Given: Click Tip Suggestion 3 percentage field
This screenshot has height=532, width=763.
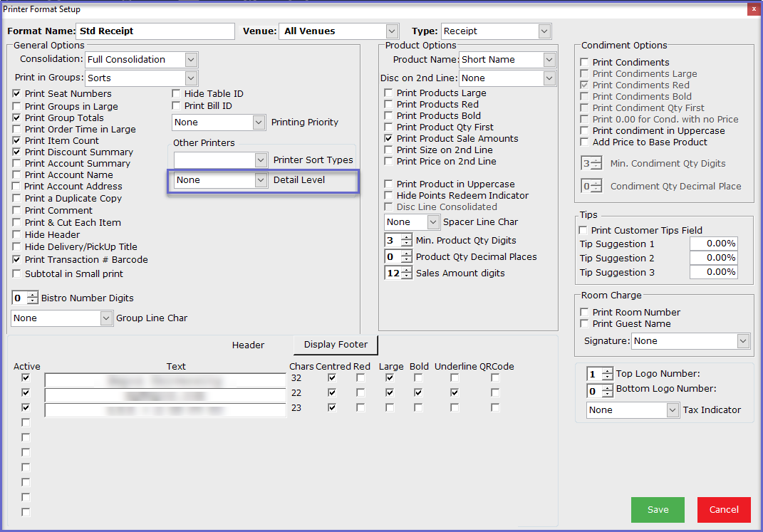Looking at the screenshot, I should [713, 272].
